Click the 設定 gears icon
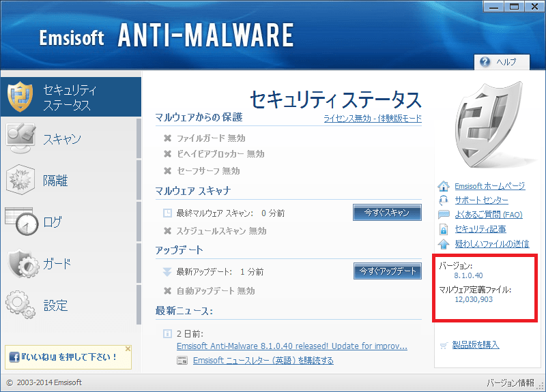 click(x=20, y=305)
